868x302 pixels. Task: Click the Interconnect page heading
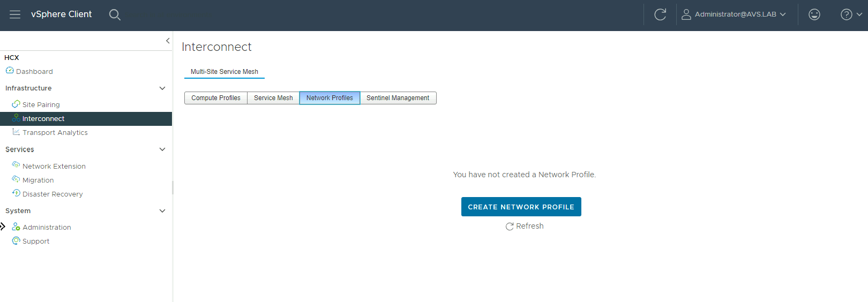pos(216,47)
